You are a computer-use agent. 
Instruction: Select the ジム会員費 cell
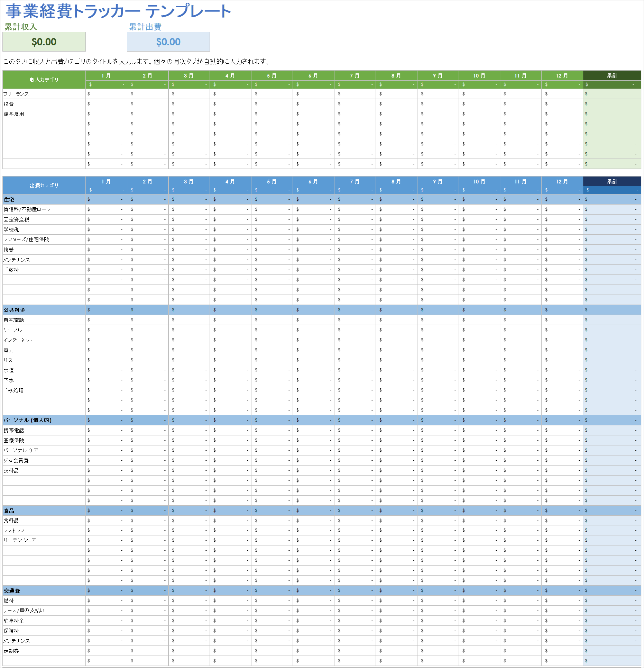coord(44,460)
